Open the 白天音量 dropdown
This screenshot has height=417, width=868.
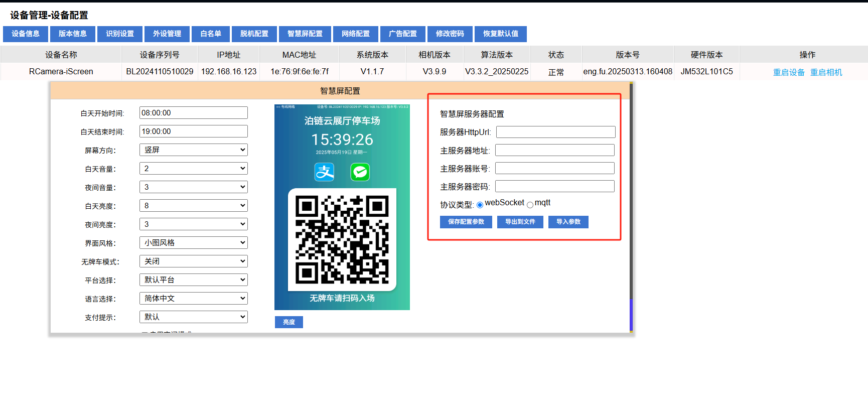coord(194,169)
